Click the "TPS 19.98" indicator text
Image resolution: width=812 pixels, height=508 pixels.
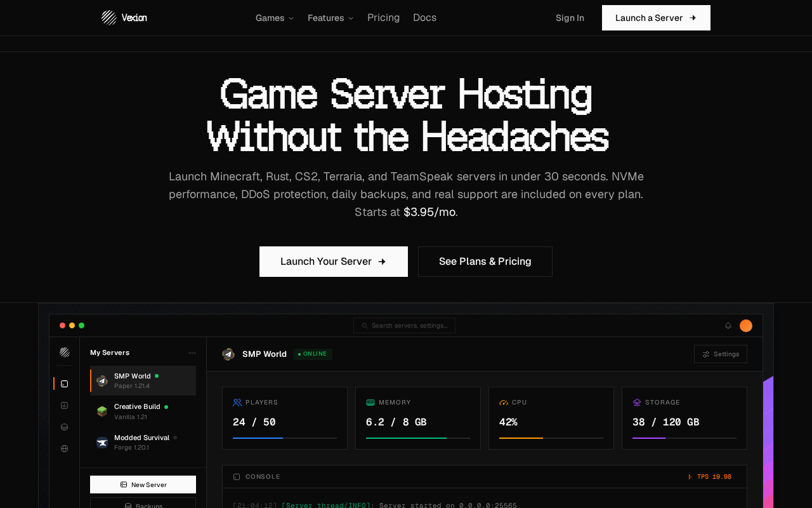click(714, 477)
